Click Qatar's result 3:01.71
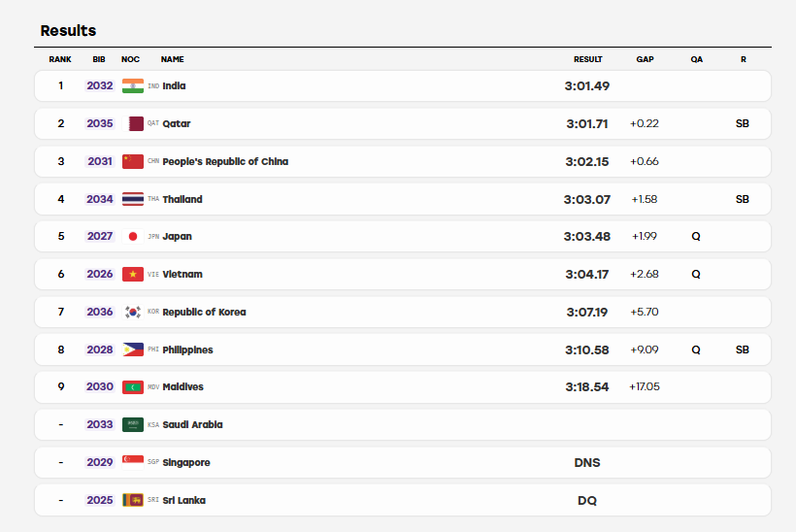 tap(587, 124)
